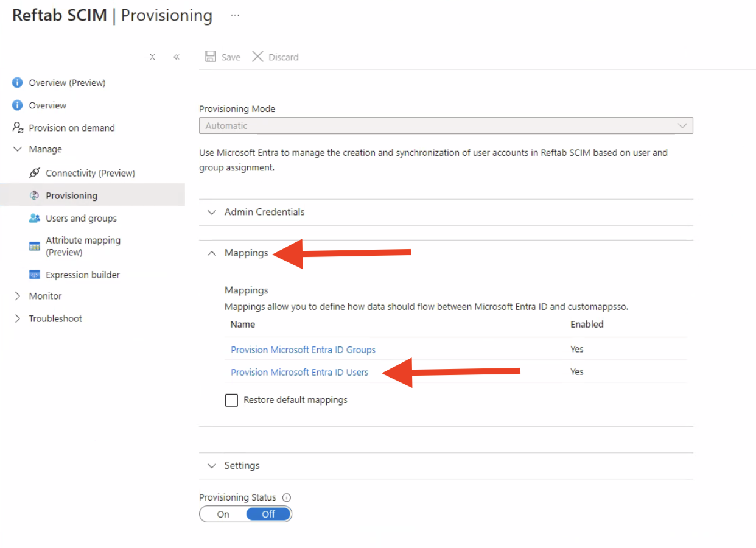Set Provisioning Status to On

(x=222, y=513)
